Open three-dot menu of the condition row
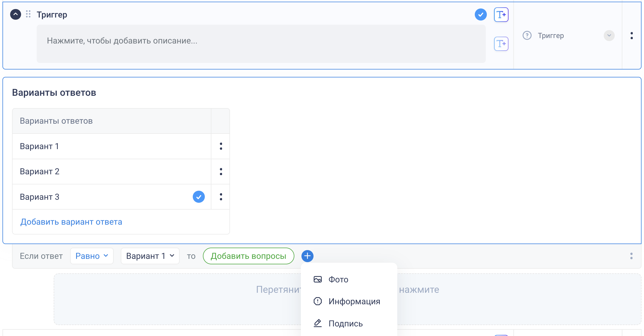The height and width of the screenshot is (336, 644). pyautogui.click(x=631, y=256)
